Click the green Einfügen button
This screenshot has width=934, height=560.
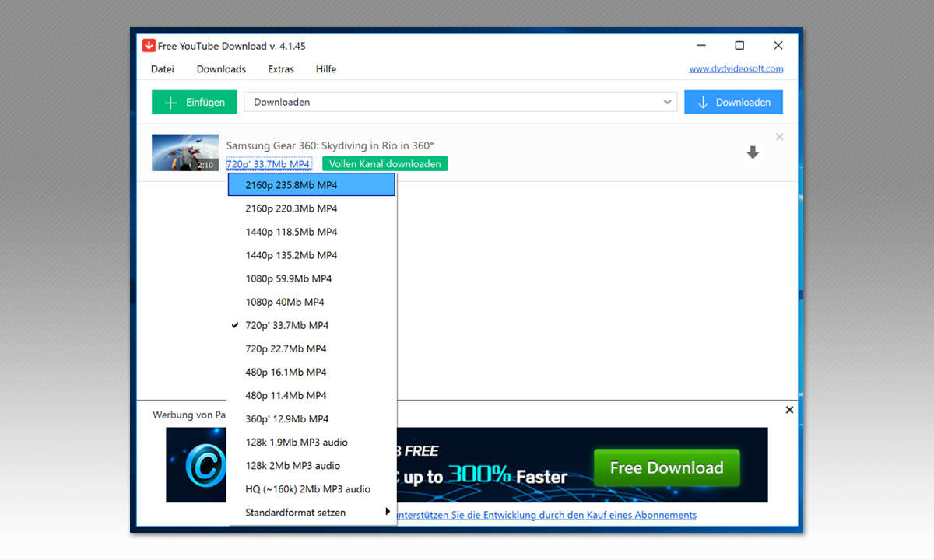coord(194,102)
